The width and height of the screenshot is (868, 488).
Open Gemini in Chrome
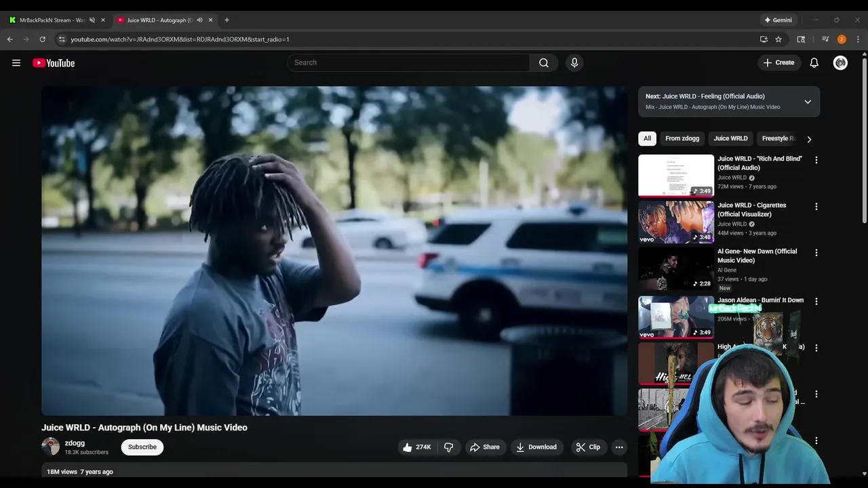tap(778, 20)
